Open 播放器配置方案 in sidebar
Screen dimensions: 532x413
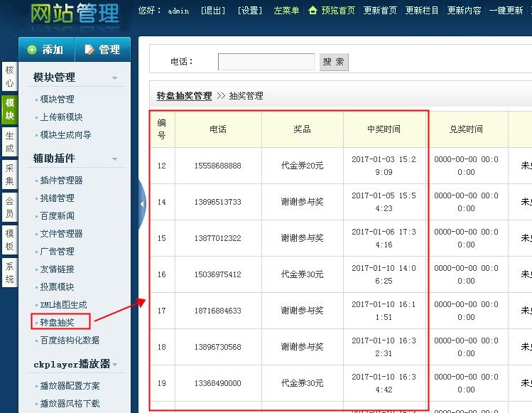(70, 386)
